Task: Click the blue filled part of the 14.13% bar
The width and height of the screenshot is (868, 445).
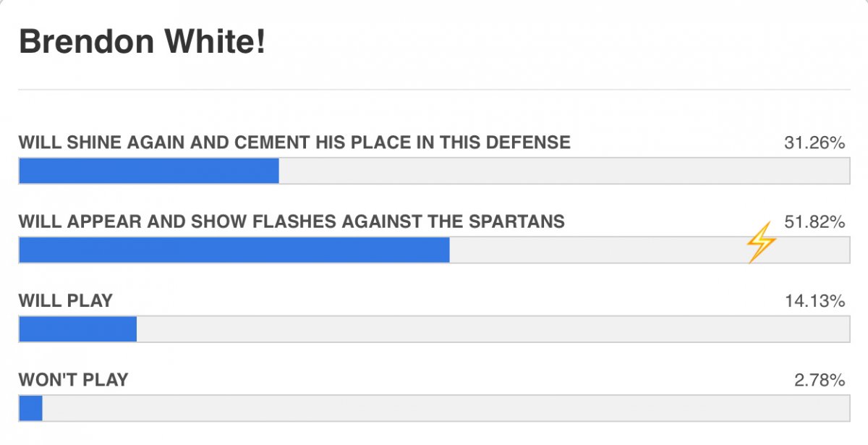Action: [78, 329]
